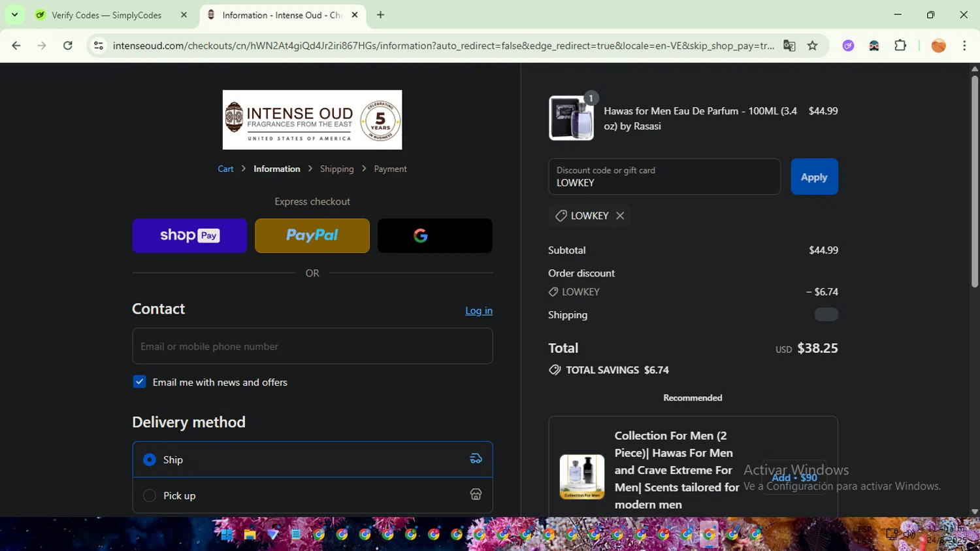Viewport: 980px width, 551px height.
Task: Click the Collection For Men thumbnail
Action: click(x=581, y=476)
